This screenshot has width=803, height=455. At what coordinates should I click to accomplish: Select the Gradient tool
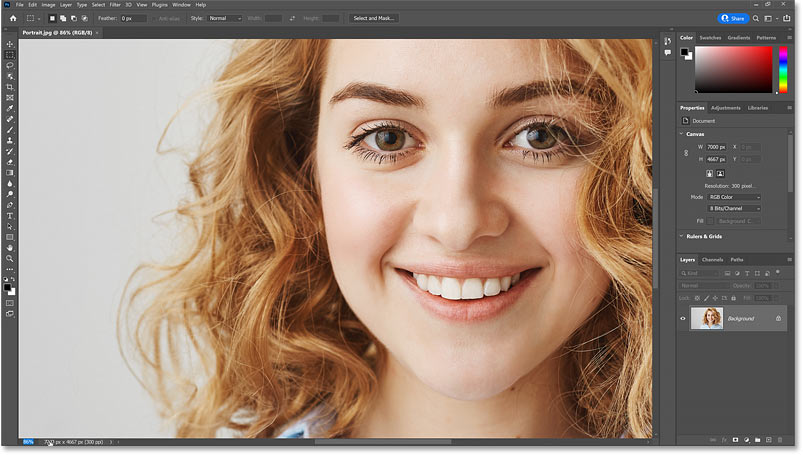[x=10, y=173]
